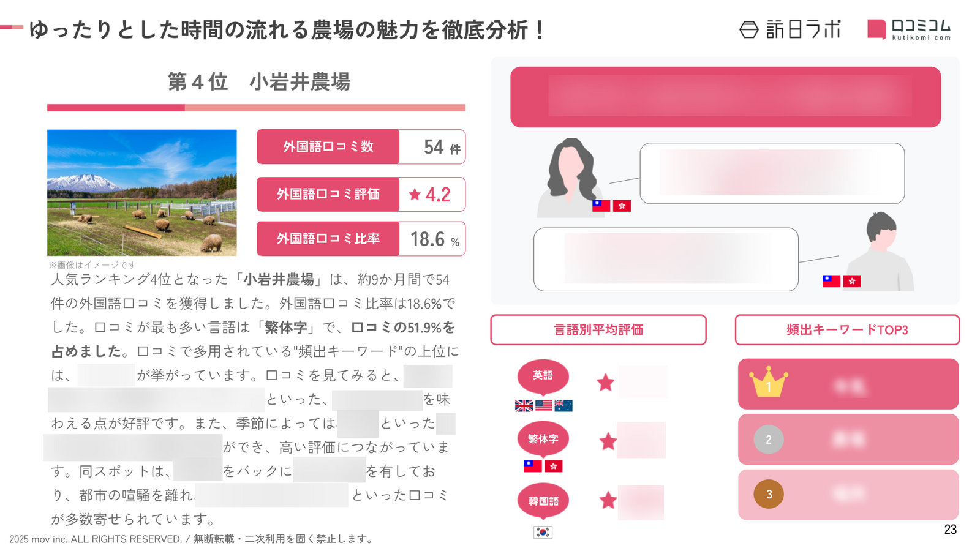Click the UK flag under 英語 bubble
The height and width of the screenshot is (551, 980).
click(x=524, y=405)
